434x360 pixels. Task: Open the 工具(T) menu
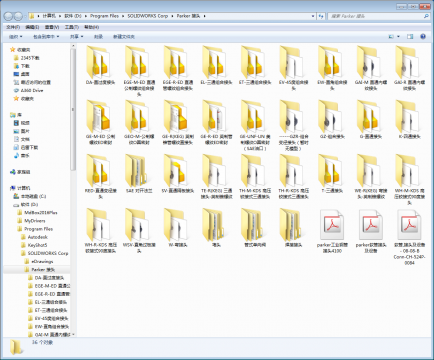[72, 27]
